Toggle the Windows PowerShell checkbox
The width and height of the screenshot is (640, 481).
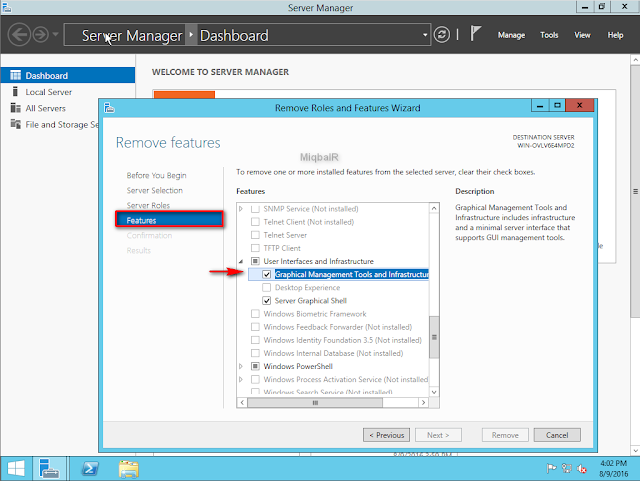tap(255, 366)
